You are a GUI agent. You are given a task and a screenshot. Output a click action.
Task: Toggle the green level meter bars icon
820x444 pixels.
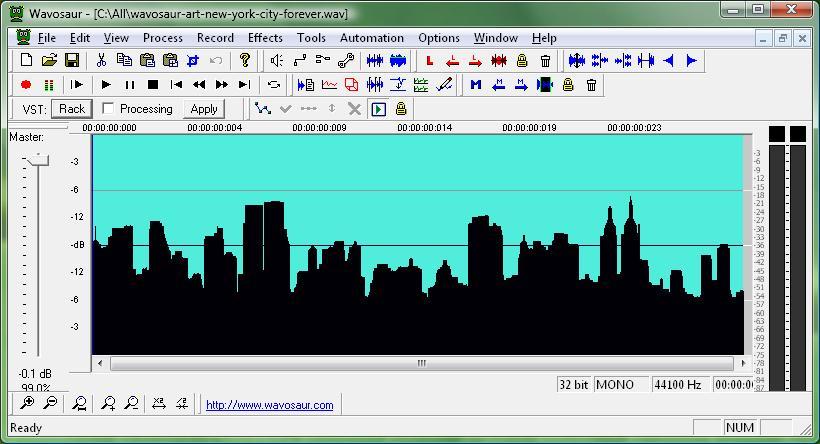click(x=49, y=85)
